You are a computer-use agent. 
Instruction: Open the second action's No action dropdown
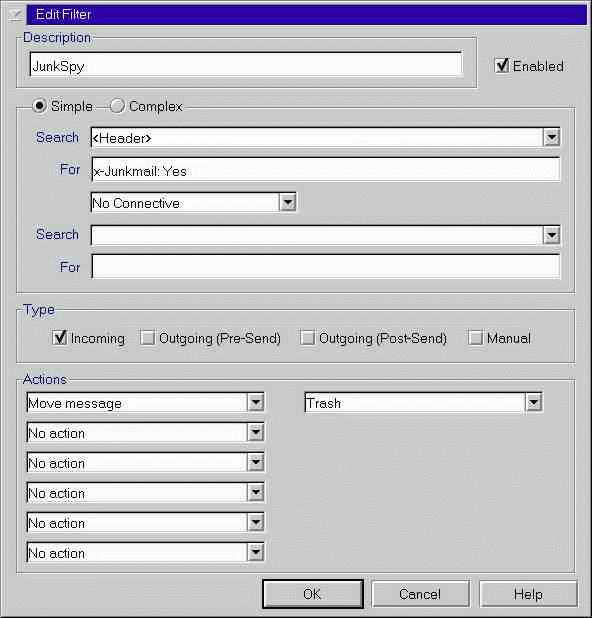point(256,432)
